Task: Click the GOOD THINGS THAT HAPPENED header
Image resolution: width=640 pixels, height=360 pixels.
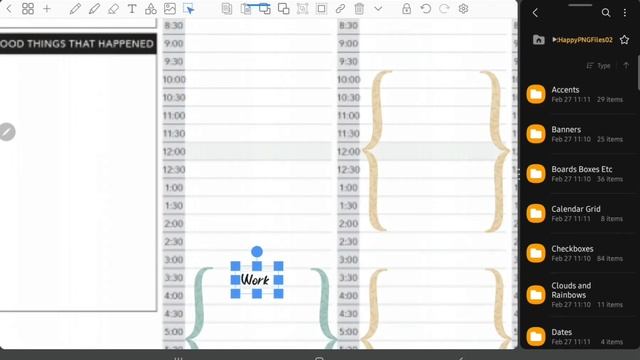Action: (77, 44)
